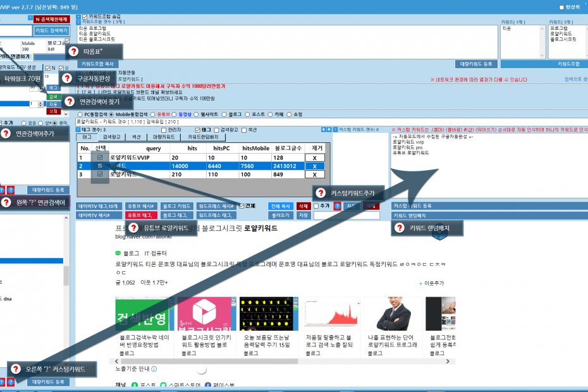Click 불러오기 button

pyautogui.click(x=281, y=216)
